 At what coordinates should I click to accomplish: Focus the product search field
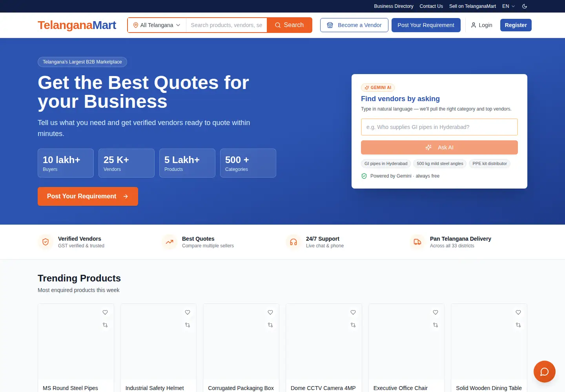[x=226, y=25]
